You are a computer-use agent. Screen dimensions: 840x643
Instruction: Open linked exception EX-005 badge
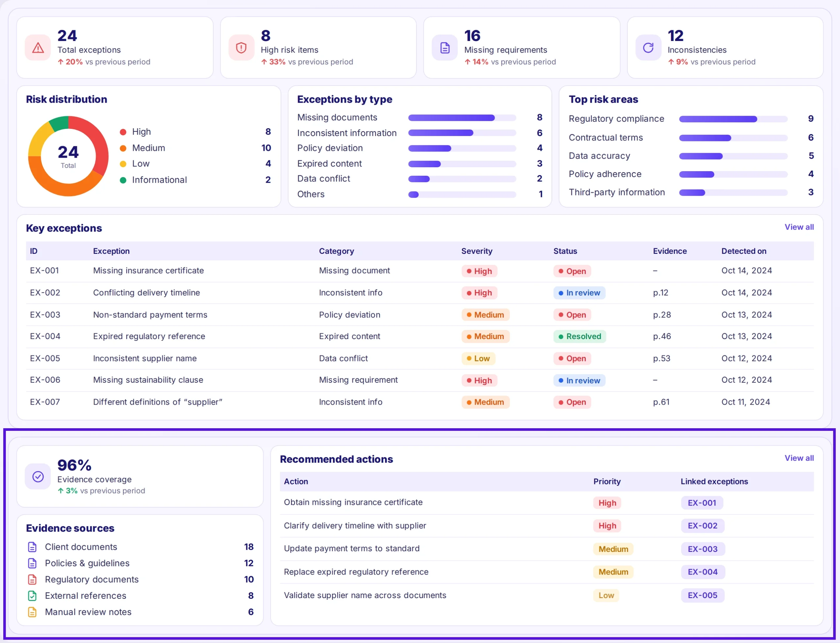pos(703,595)
